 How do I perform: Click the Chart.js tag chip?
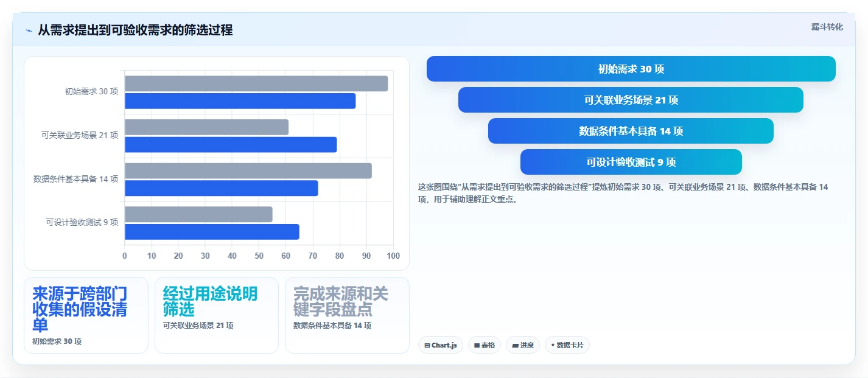[441, 345]
